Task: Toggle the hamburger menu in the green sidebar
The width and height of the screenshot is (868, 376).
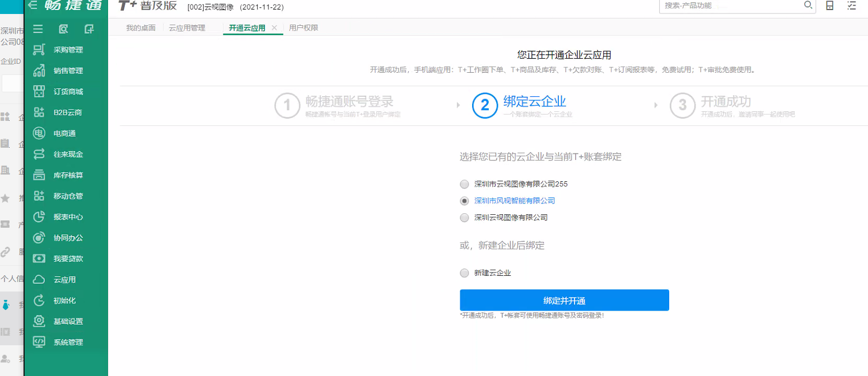Action: pyautogui.click(x=38, y=29)
